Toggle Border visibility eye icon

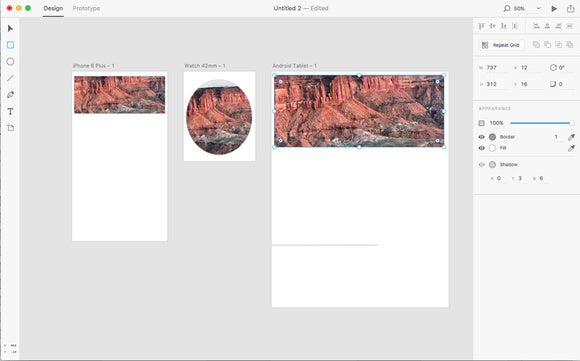(x=481, y=137)
